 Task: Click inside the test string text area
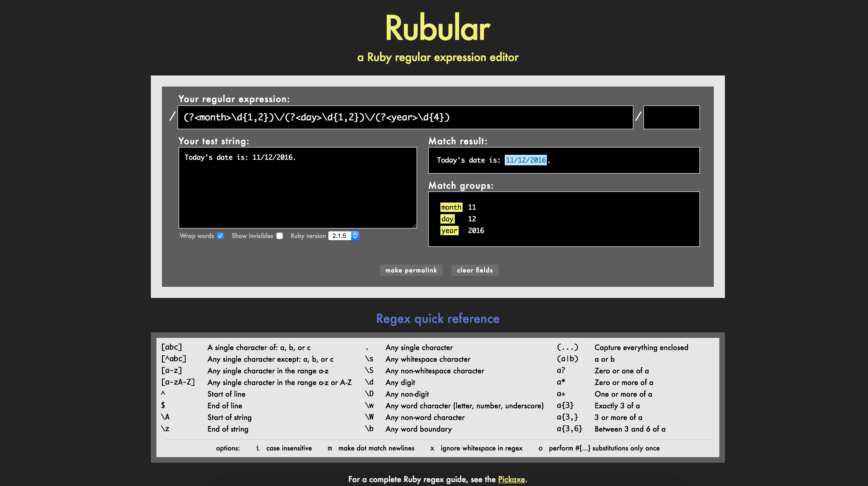click(298, 187)
